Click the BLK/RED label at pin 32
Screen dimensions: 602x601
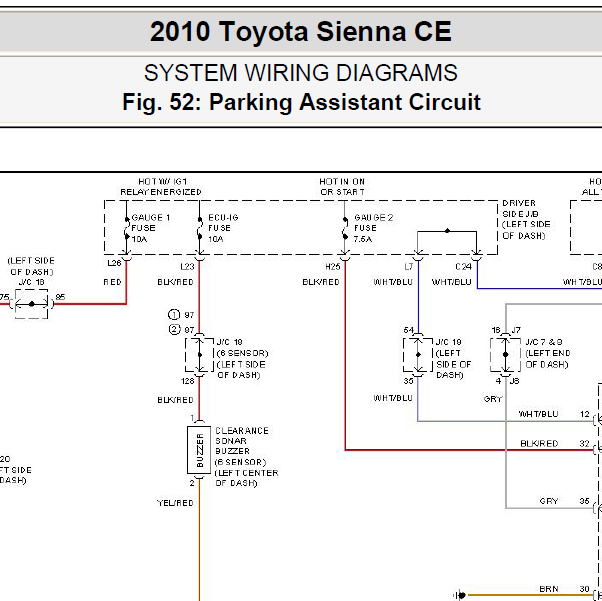pos(539,444)
